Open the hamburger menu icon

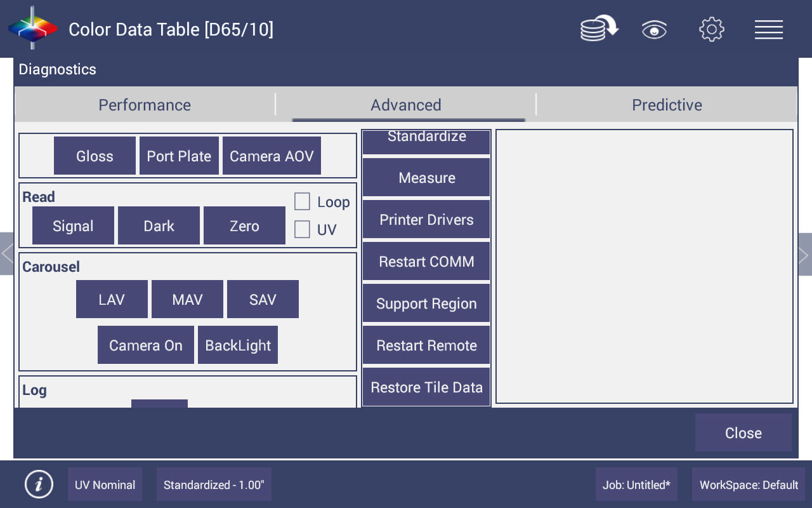pos(769,29)
